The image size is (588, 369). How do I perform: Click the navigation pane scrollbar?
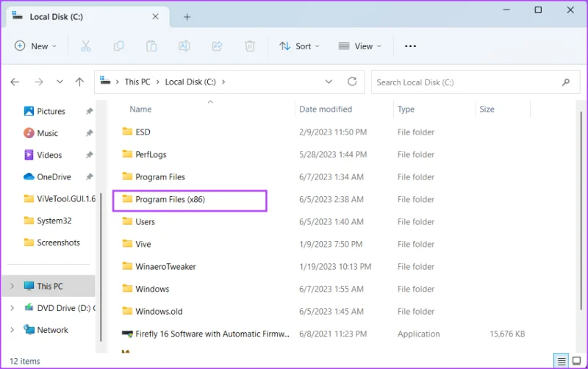pos(101,266)
